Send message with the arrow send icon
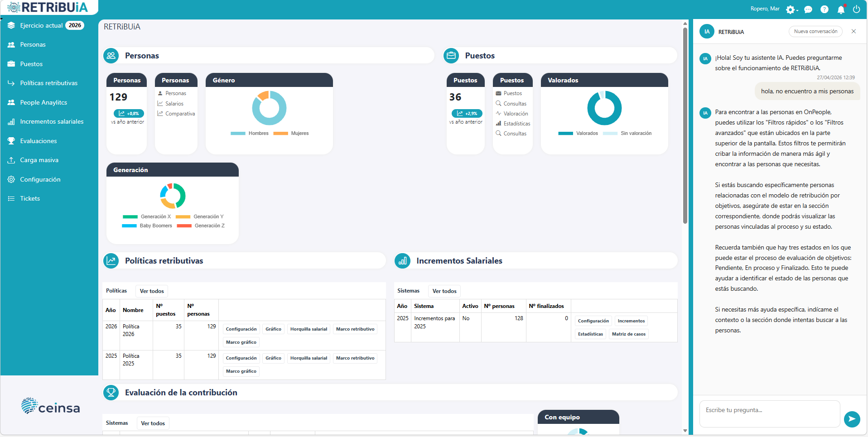This screenshot has height=437, width=868. [x=852, y=419]
